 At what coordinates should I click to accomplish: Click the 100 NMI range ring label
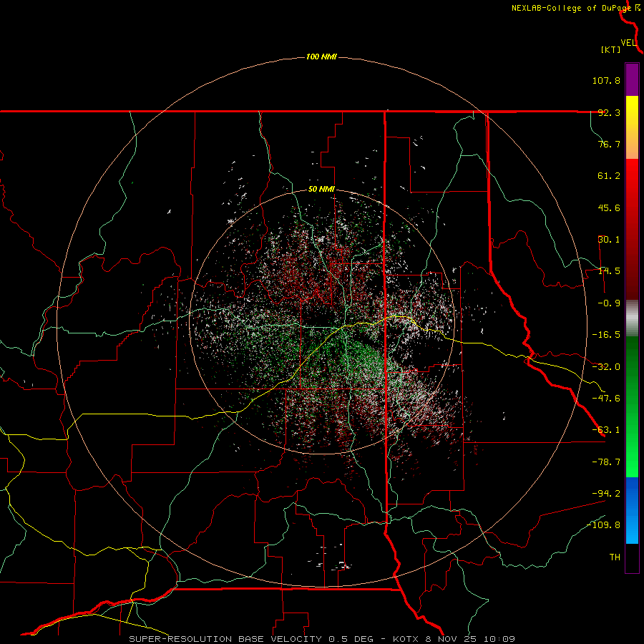(321, 57)
